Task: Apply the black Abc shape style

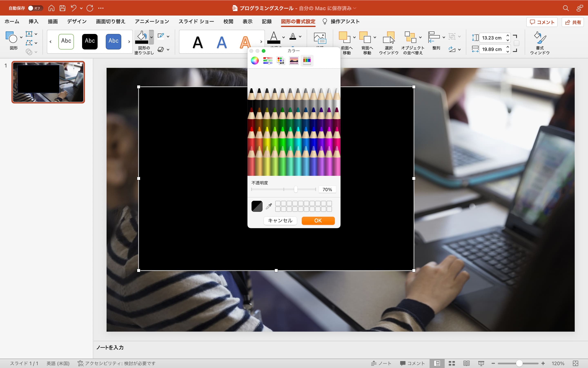Action: [x=90, y=41]
